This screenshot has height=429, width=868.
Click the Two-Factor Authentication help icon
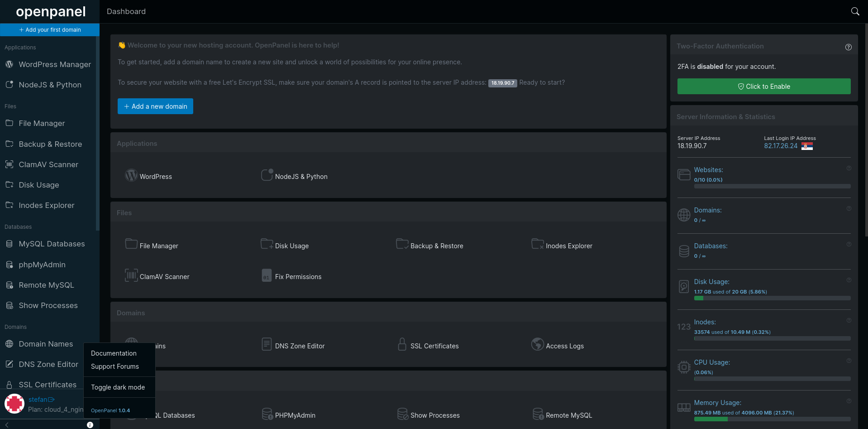849,47
